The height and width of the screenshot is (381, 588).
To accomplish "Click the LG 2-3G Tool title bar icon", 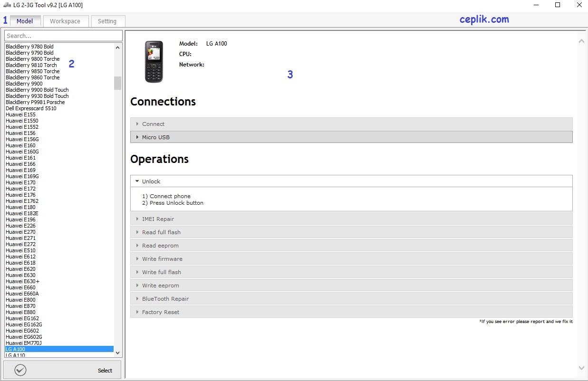I will point(7,5).
